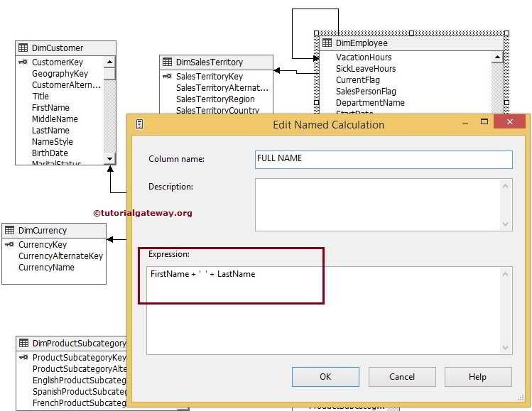This screenshot has width=532, height=411.
Task: Select the DimProductSubcategory table header
Action: tap(72, 343)
